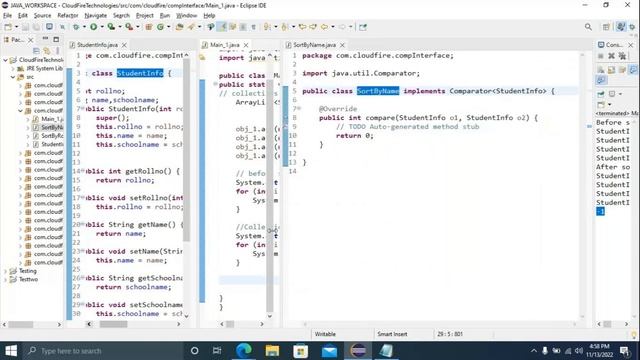Expand the JRE System Library node
This screenshot has width=640, height=360.
click(x=13, y=69)
